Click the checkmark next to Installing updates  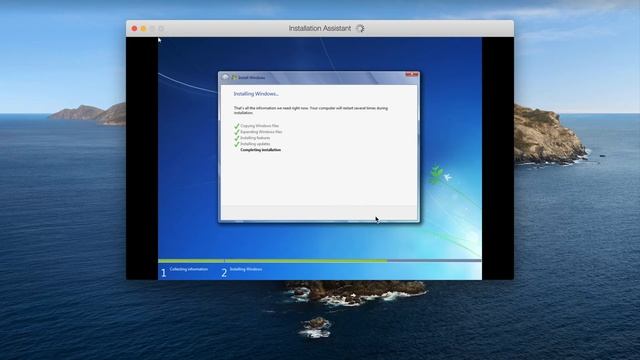237,144
